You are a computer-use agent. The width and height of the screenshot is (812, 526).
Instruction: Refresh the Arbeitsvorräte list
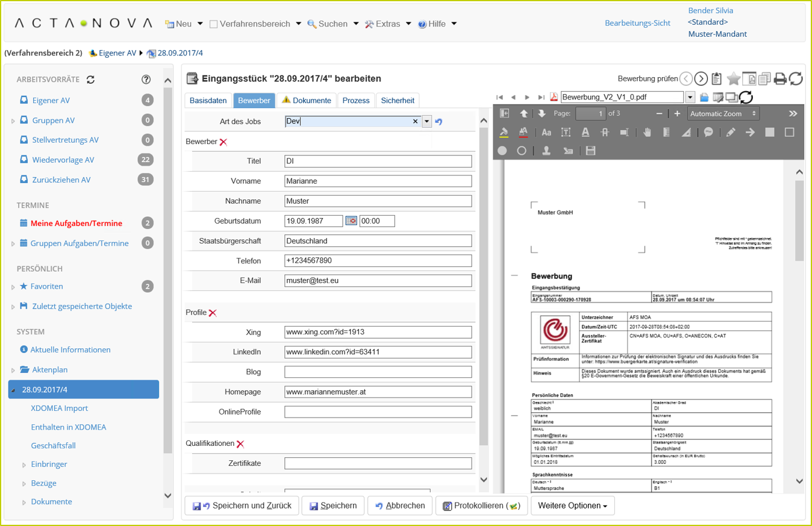91,80
